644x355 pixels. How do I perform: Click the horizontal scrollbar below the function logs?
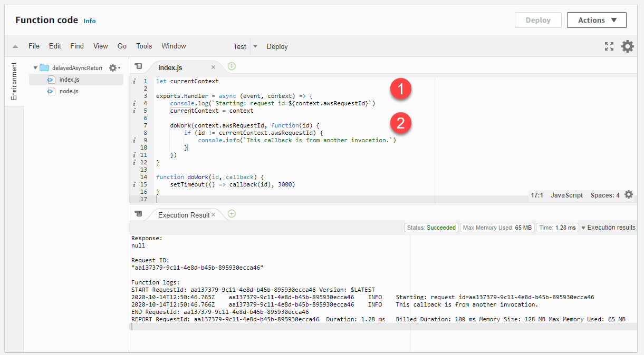click(211, 327)
